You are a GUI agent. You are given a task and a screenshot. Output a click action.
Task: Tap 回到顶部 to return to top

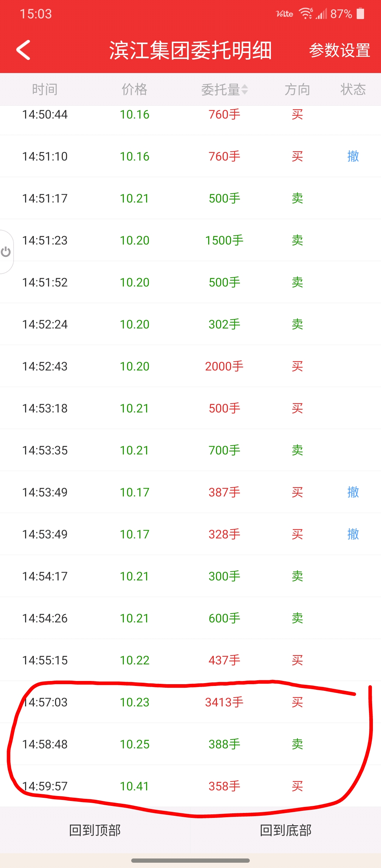[x=95, y=830]
